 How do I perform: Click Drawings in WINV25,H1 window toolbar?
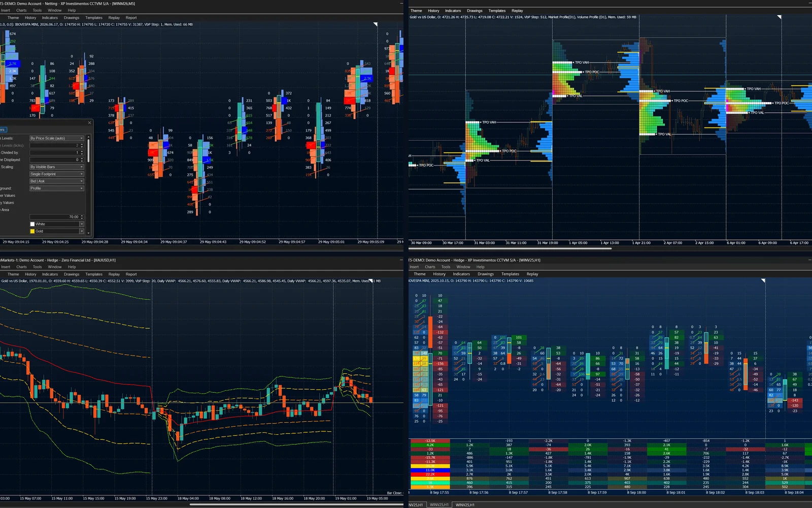click(x=486, y=274)
